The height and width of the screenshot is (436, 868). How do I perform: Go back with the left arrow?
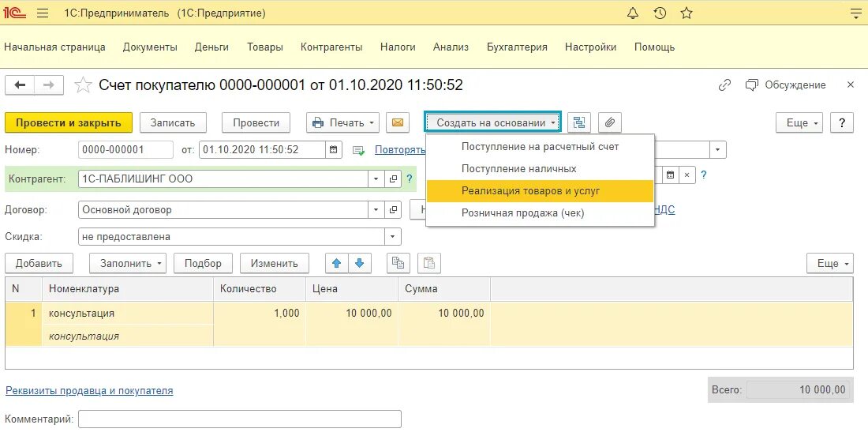[20, 85]
